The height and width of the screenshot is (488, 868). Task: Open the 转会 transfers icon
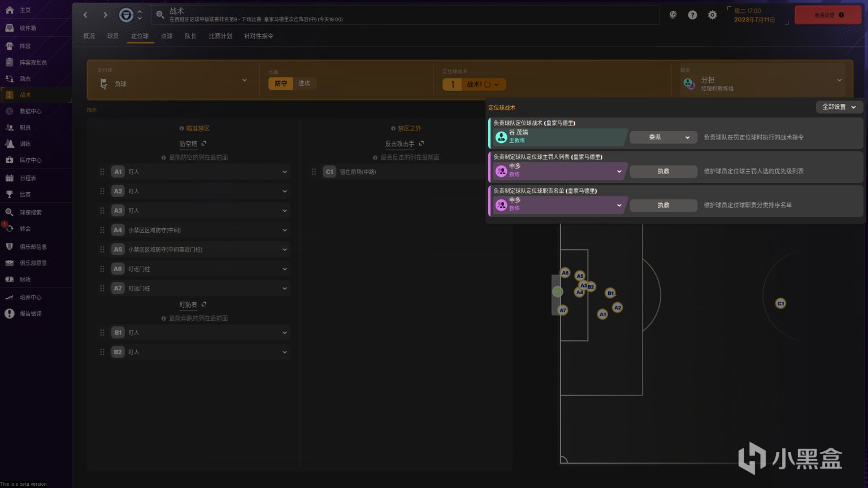[10, 229]
